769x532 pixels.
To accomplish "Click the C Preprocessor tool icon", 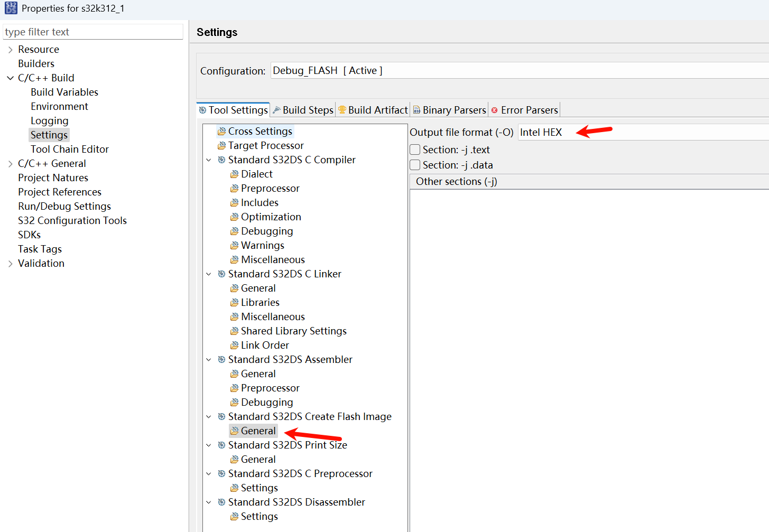I will click(222, 473).
